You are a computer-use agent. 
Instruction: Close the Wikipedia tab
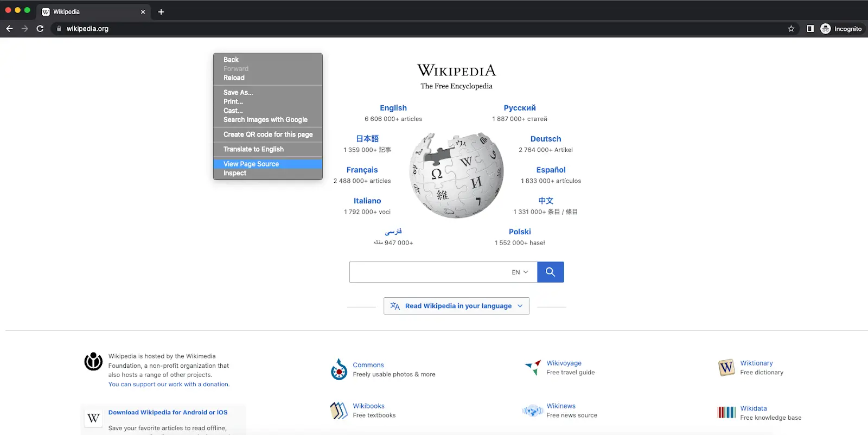coord(143,12)
